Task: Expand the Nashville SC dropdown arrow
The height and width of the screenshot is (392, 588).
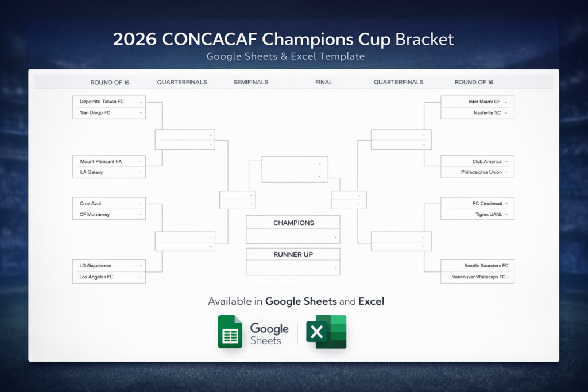Action: 506,113
